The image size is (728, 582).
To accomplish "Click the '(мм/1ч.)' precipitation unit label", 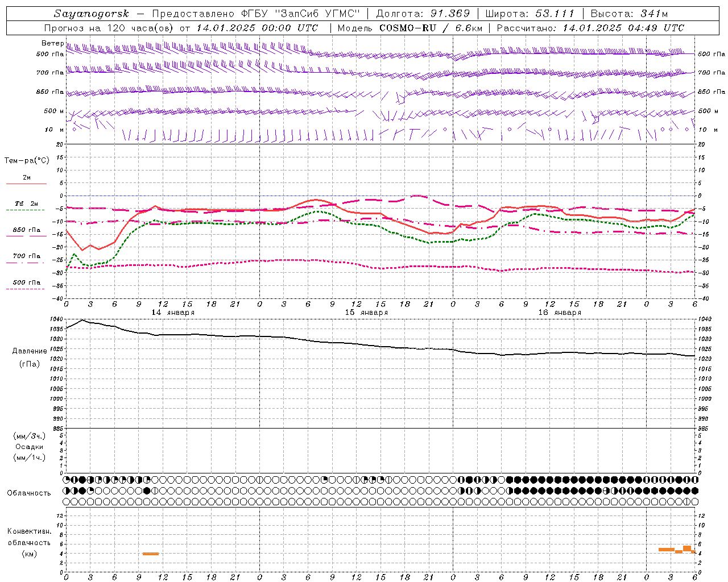I will 30,458.
